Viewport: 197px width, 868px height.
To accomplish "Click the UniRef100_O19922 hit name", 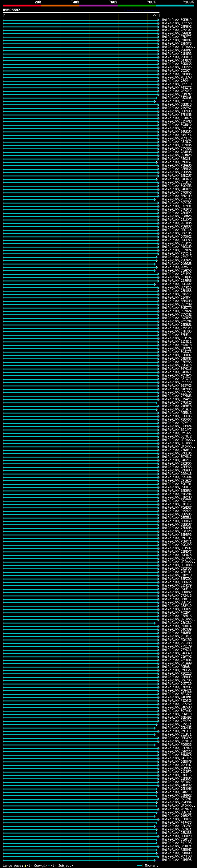I will tap(177, 511).
